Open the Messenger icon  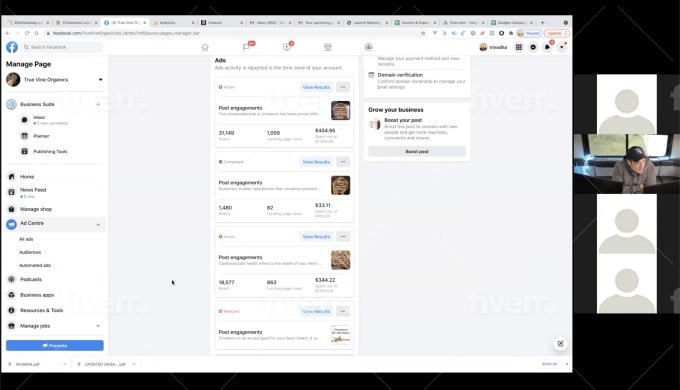pyautogui.click(x=533, y=47)
